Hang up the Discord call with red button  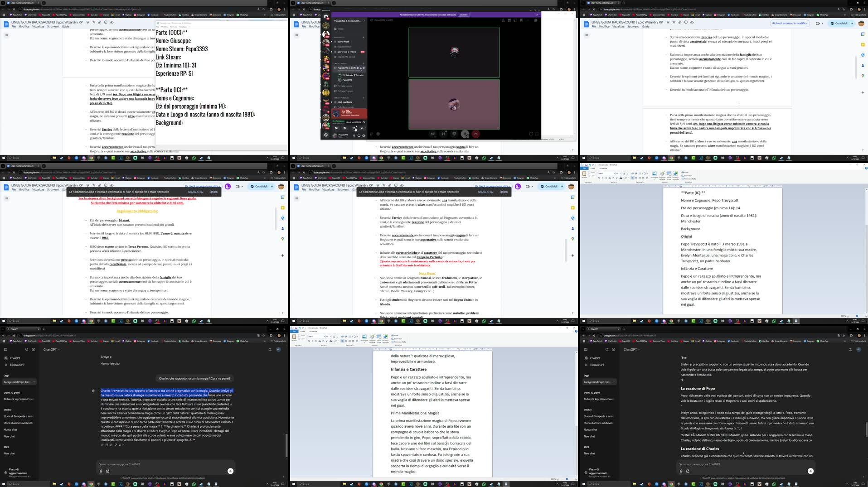475,134
